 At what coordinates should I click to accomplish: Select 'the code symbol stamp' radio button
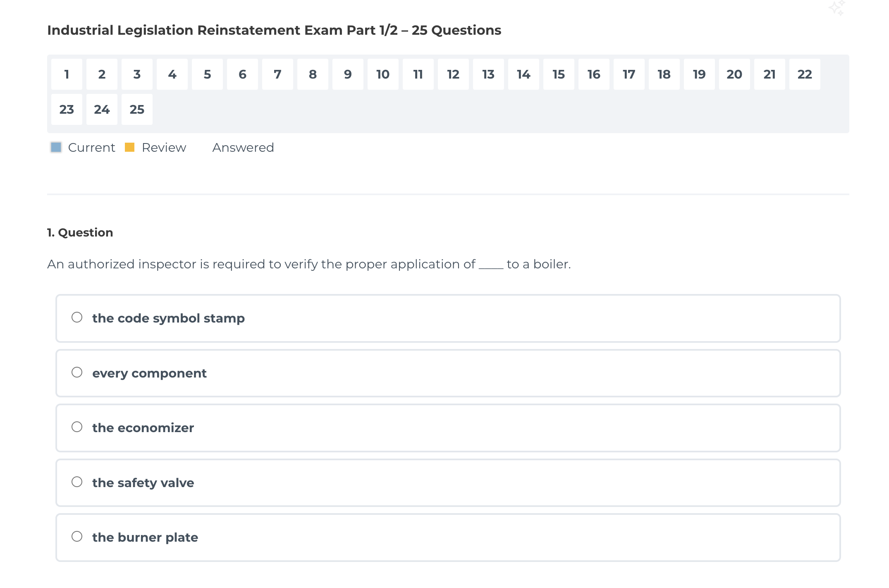(77, 317)
